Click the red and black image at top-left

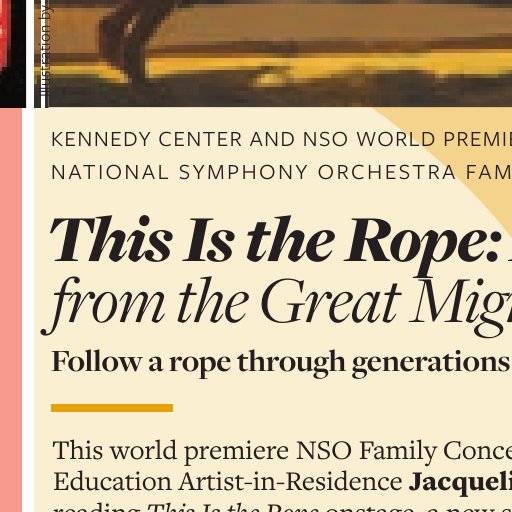coord(13,53)
